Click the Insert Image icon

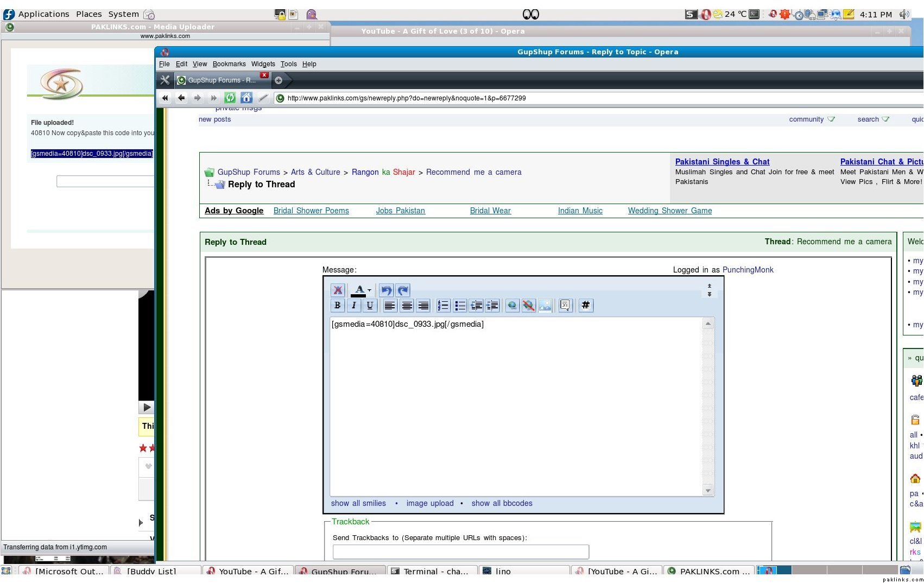pos(545,306)
